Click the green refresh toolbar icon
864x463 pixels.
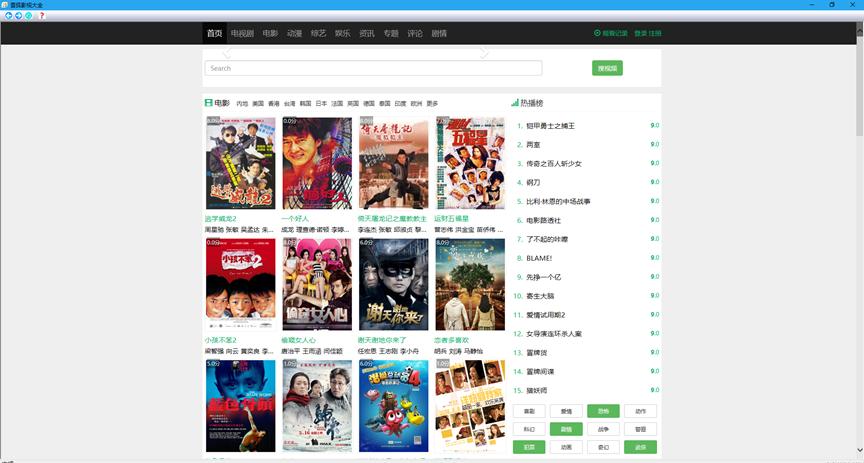[x=28, y=16]
